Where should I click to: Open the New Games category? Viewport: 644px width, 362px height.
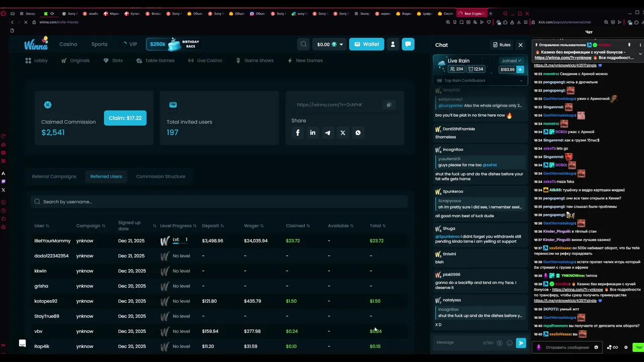305,60
